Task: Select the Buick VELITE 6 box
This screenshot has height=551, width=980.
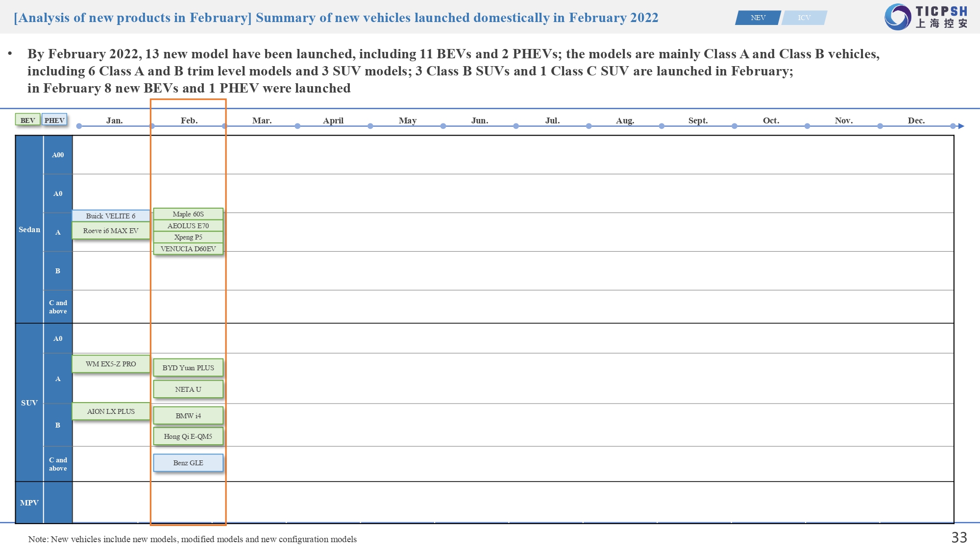Action: pos(111,216)
